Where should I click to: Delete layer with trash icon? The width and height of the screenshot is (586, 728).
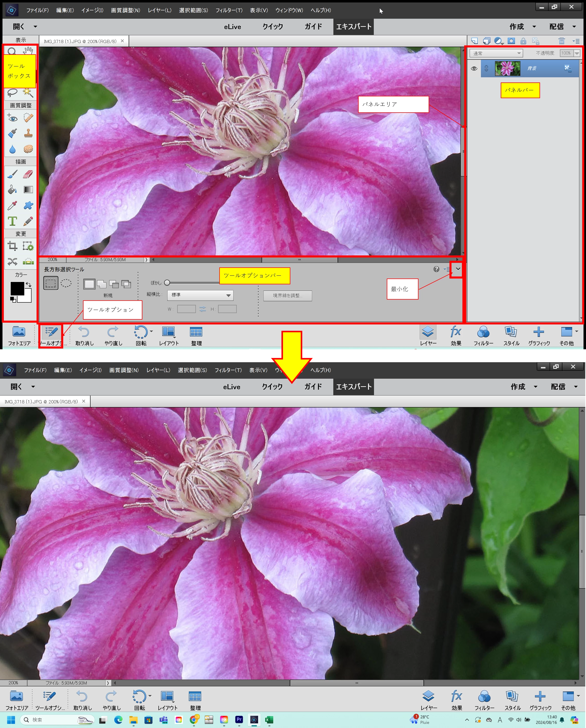coord(561,41)
